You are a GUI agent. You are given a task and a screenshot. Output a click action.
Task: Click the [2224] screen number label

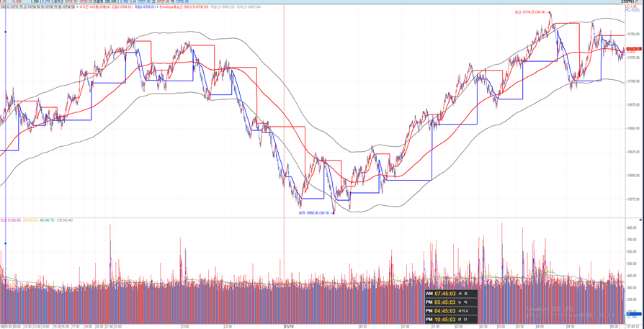(x=627, y=1)
